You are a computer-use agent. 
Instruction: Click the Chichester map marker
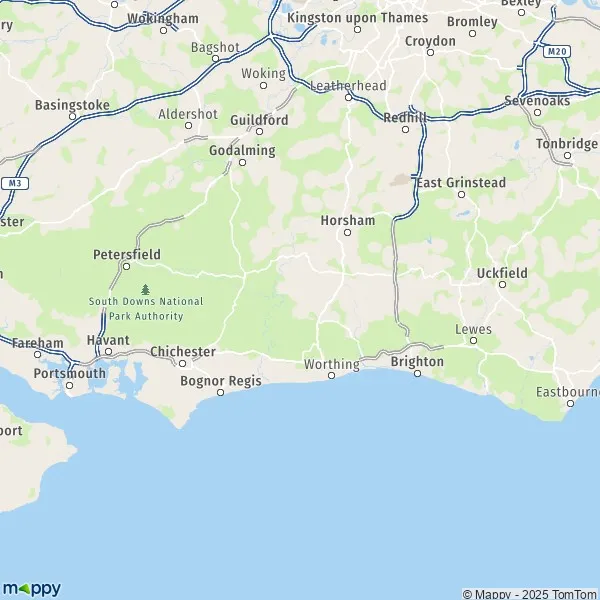pyautogui.click(x=183, y=364)
